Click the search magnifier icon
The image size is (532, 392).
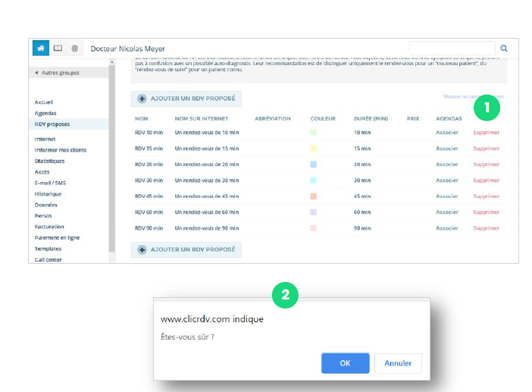click(504, 49)
